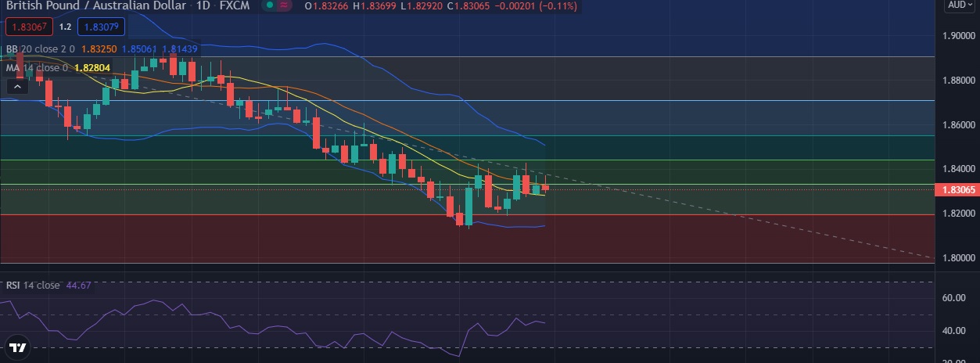
Task: Open the AUD currency dropdown
Action: point(958,5)
